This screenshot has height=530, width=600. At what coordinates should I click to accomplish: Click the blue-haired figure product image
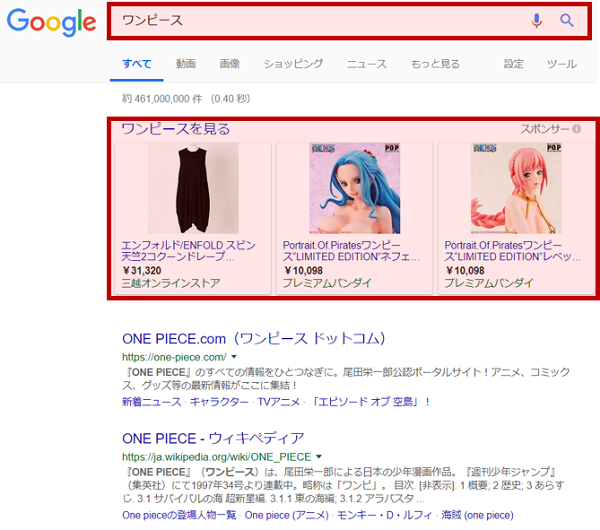[355, 188]
